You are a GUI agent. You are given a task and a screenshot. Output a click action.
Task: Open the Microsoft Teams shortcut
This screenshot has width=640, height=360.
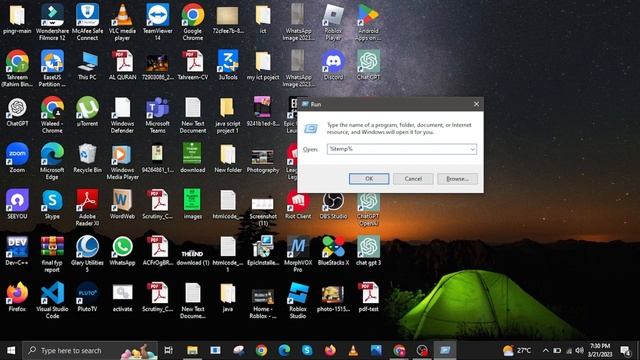(158, 115)
